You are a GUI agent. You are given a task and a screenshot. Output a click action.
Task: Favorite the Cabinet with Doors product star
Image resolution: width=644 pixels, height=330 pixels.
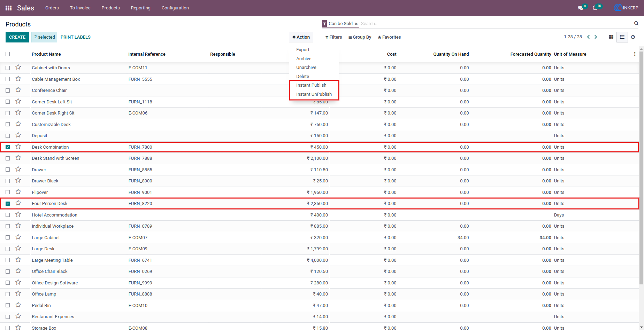click(18, 67)
